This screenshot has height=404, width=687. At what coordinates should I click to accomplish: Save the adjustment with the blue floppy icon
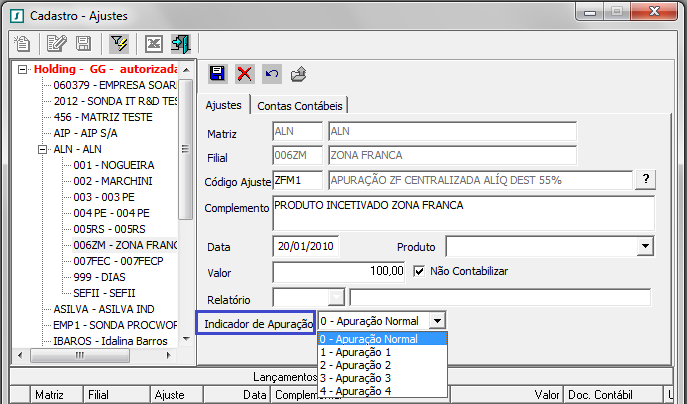tap(218, 73)
